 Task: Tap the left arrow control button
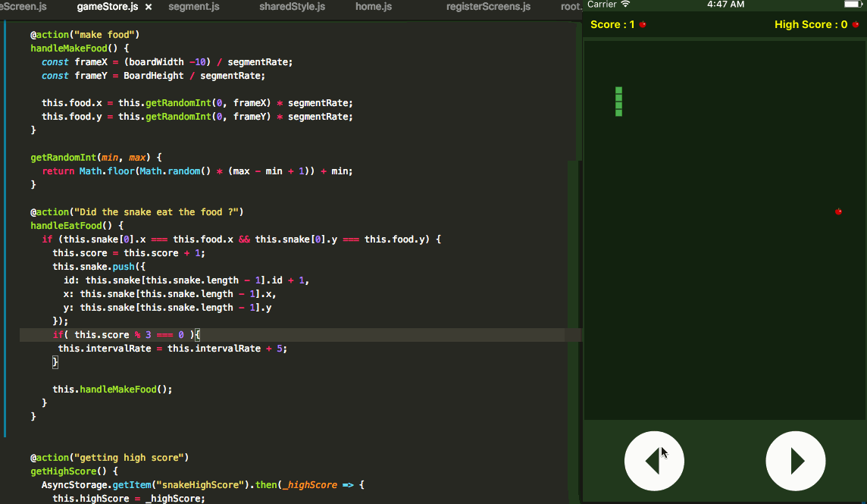(x=654, y=461)
